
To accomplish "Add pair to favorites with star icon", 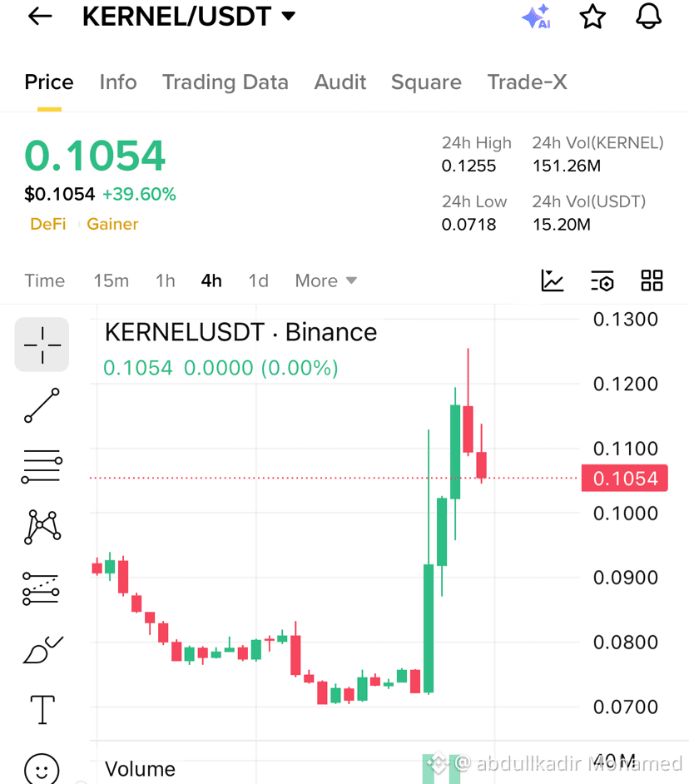I will point(592,17).
